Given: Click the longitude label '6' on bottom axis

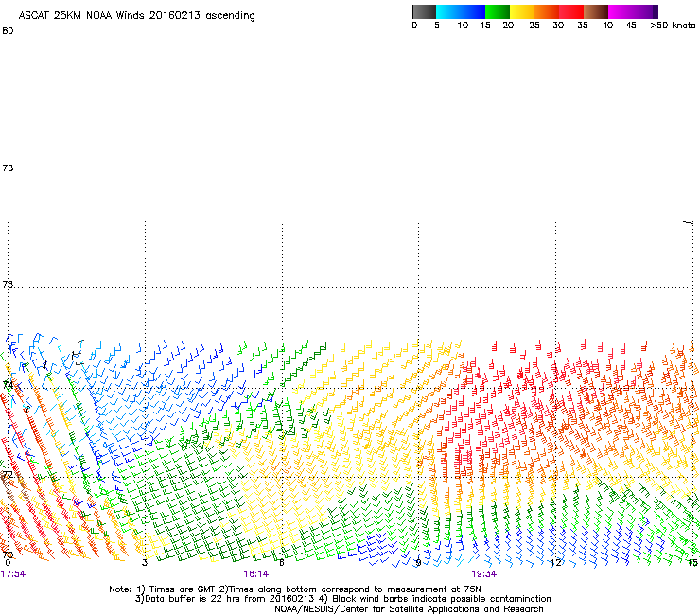Looking at the screenshot, I should tap(282, 562).
